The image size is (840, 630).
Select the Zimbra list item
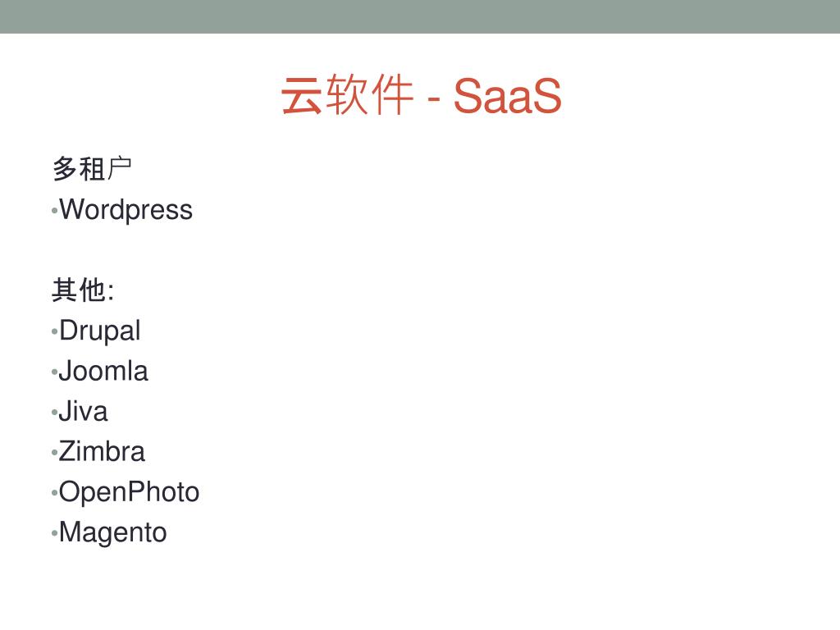102,451
